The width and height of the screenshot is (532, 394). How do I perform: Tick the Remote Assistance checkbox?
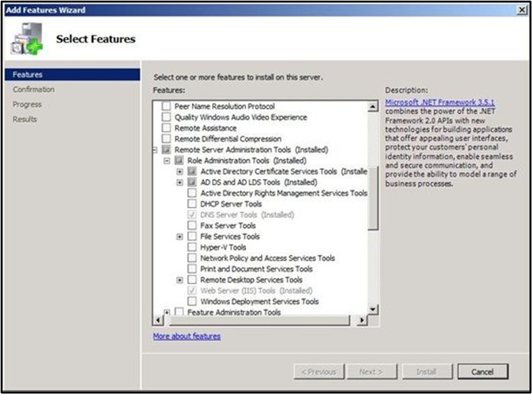[167, 128]
